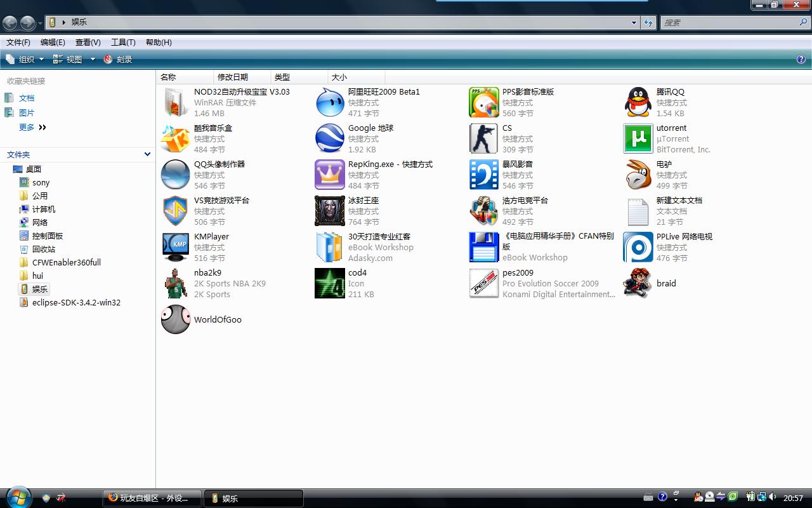
Task: Sort by the 名称 column header
Action: (x=185, y=77)
